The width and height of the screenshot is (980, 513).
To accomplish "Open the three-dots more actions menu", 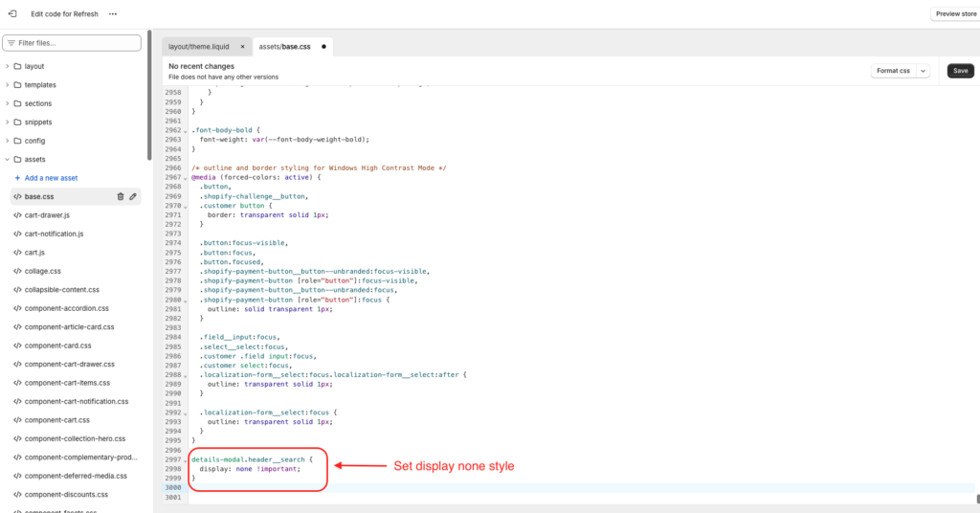I will pyautogui.click(x=113, y=13).
